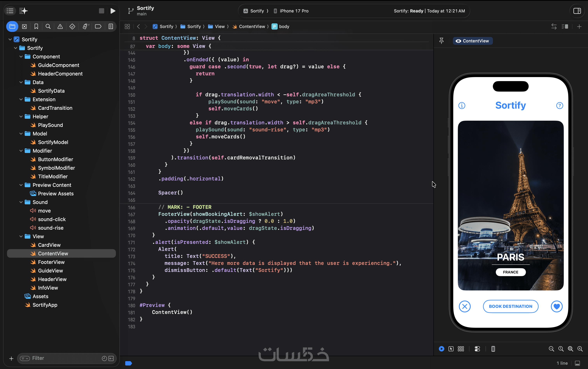Click the pin preview icon

point(441,41)
